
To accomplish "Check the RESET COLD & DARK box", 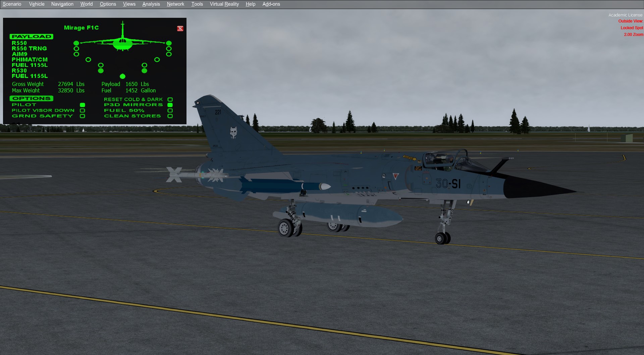I will 170,99.
